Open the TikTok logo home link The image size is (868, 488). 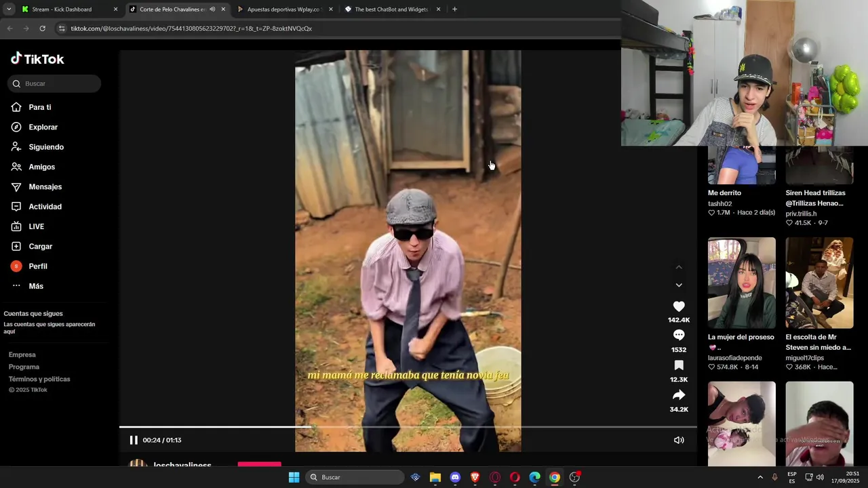(37, 59)
